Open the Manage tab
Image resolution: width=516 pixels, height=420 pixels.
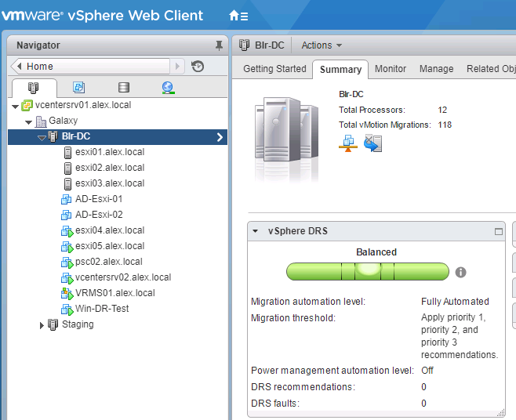436,69
